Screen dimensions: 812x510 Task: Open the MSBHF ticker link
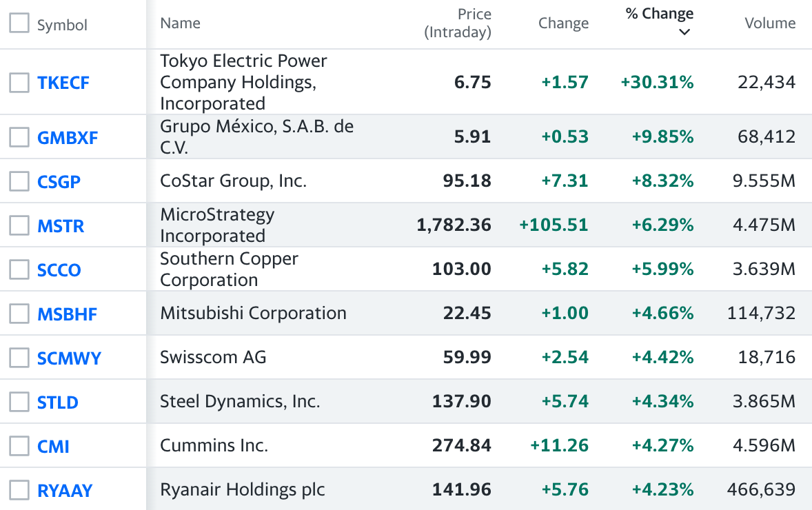click(67, 314)
